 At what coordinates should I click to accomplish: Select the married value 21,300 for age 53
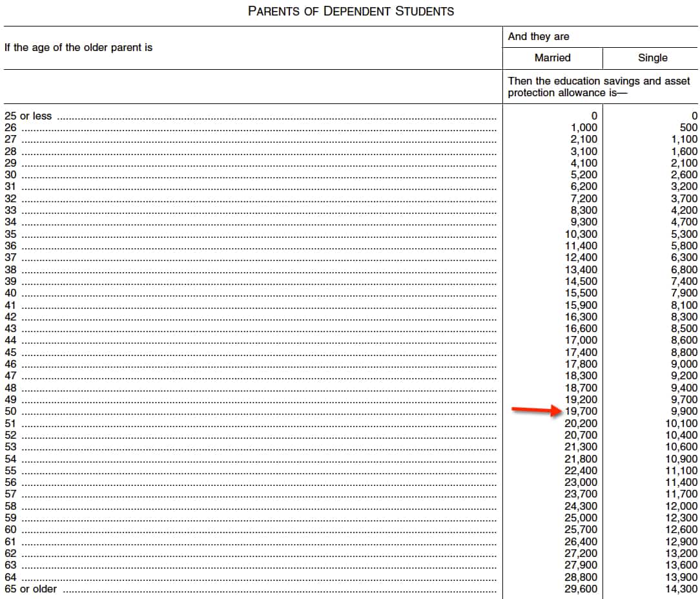pos(581,447)
